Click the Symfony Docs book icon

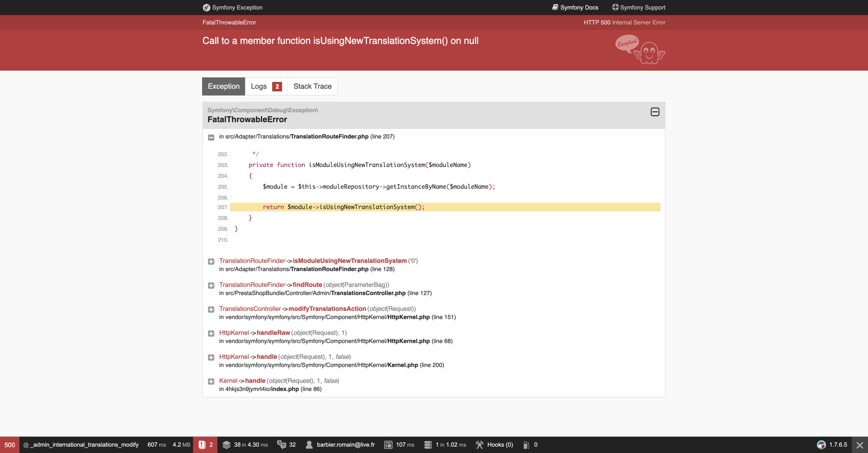[x=555, y=7]
